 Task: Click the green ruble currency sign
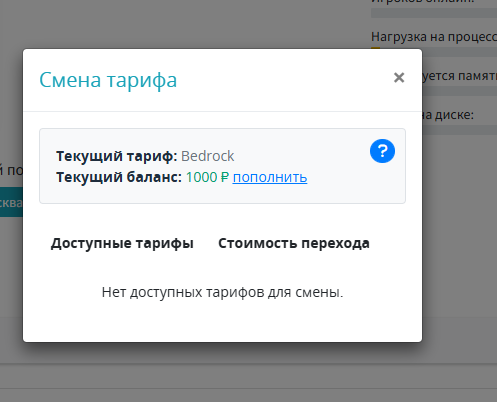[225, 177]
